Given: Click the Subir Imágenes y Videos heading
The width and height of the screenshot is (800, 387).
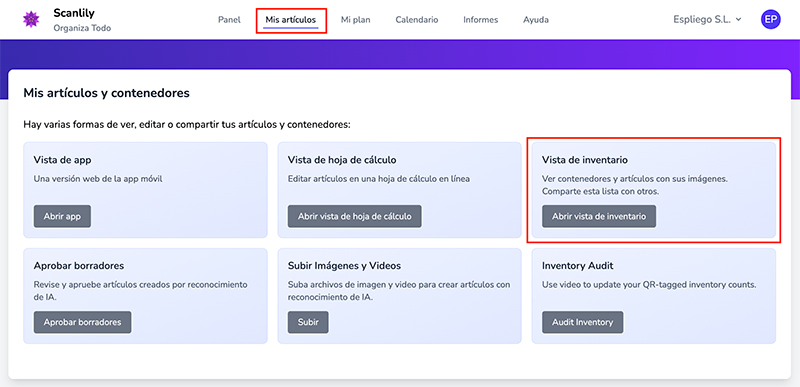Looking at the screenshot, I should click(x=344, y=266).
